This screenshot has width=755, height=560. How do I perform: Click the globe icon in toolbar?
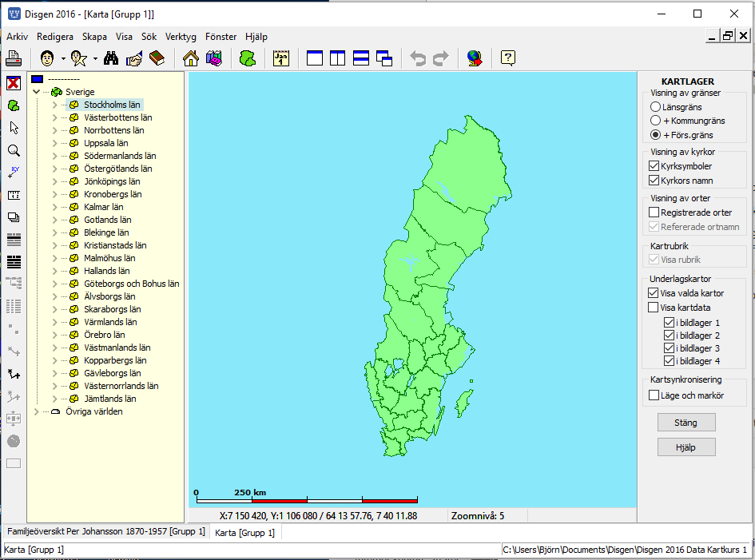click(475, 58)
